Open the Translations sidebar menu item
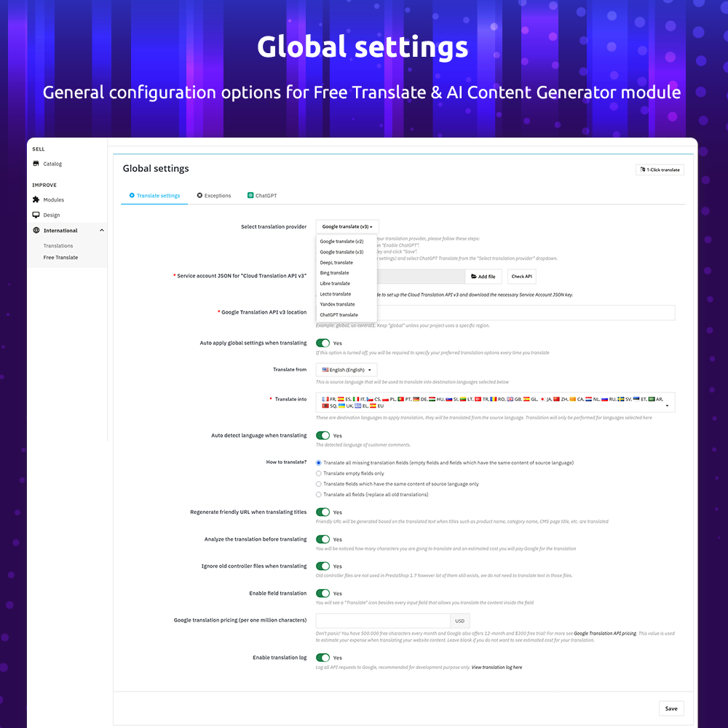 58,245
